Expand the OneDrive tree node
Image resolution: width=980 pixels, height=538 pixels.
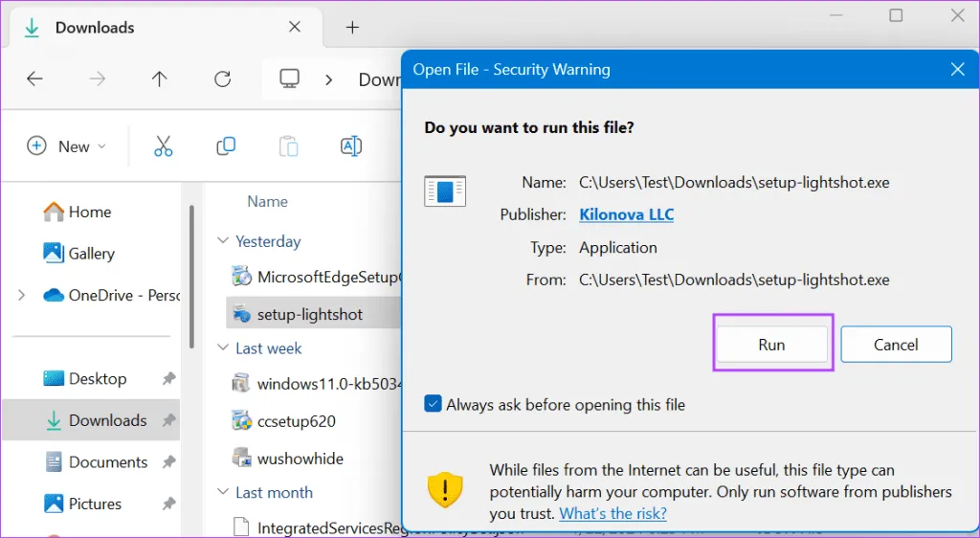[x=21, y=296]
